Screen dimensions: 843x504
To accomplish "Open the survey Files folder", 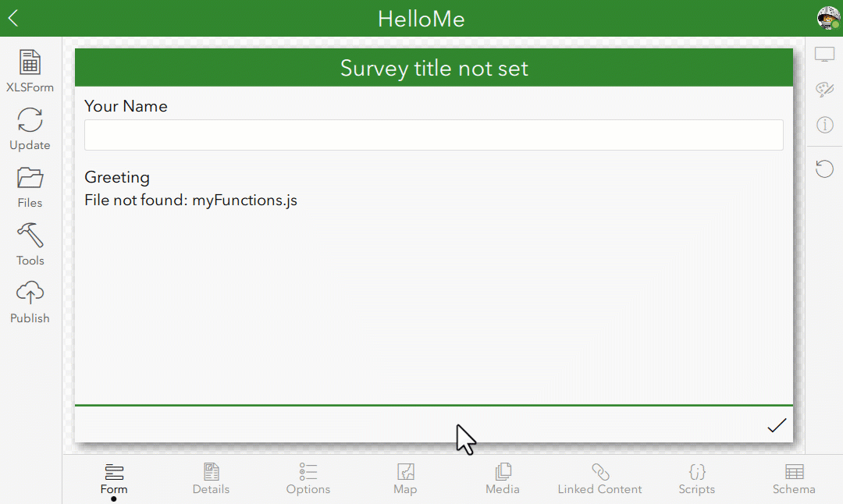I will (30, 186).
